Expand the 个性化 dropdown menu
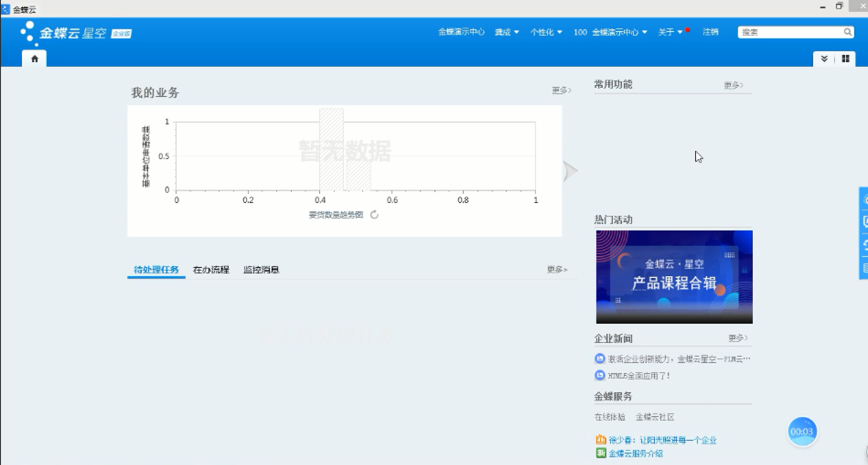 click(x=546, y=32)
